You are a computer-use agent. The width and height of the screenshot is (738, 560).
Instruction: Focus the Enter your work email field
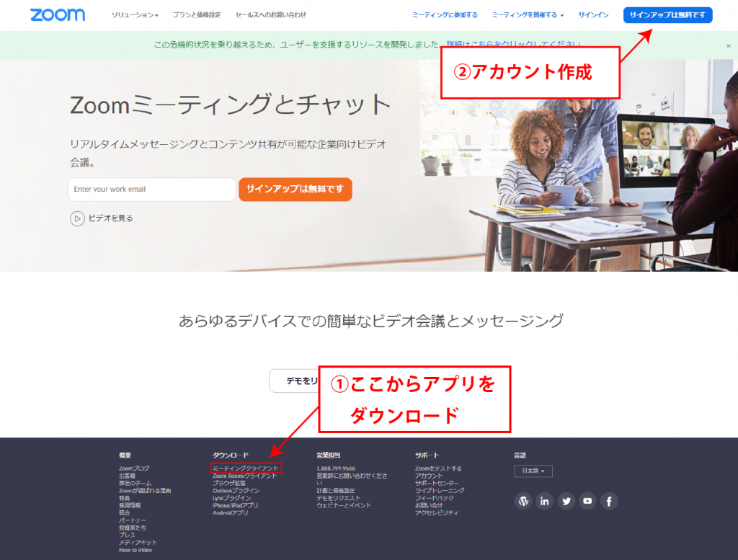[151, 189]
